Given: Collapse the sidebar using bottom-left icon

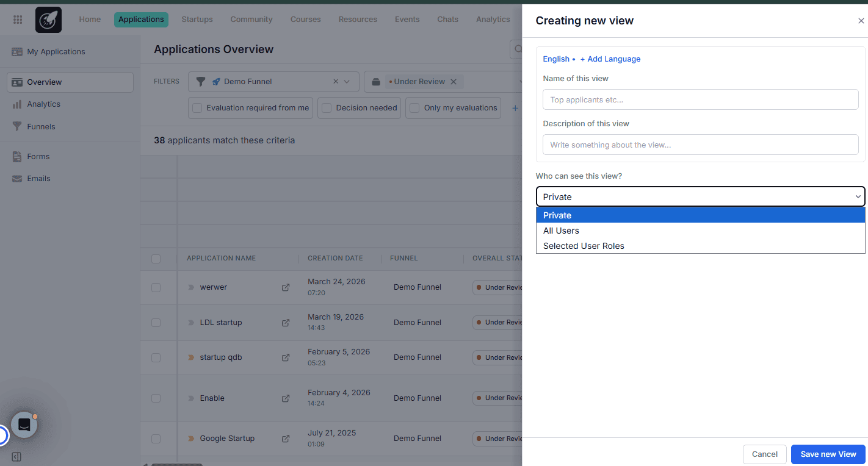Looking at the screenshot, I should tap(16, 457).
